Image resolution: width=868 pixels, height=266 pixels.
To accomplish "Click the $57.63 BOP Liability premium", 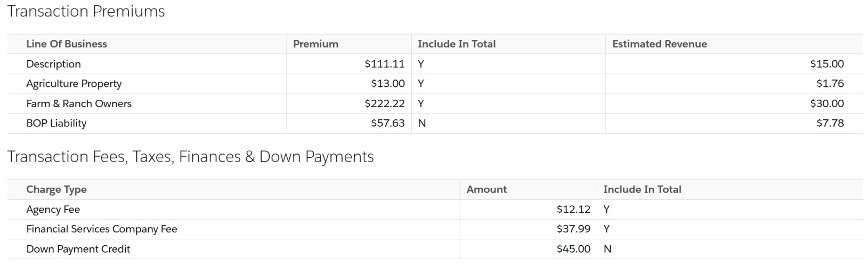I will pos(387,123).
